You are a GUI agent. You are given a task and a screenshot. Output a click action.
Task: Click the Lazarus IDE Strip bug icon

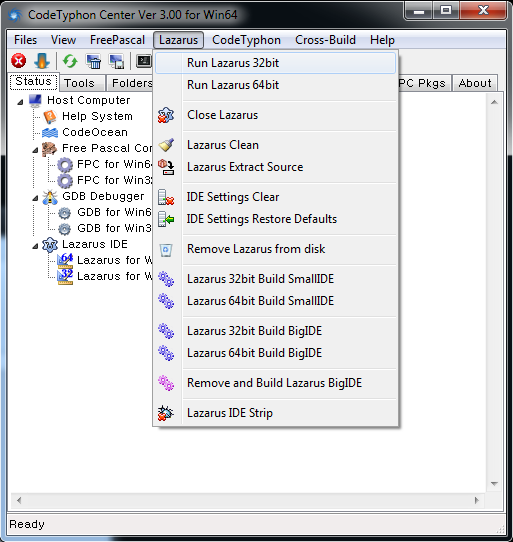166,413
